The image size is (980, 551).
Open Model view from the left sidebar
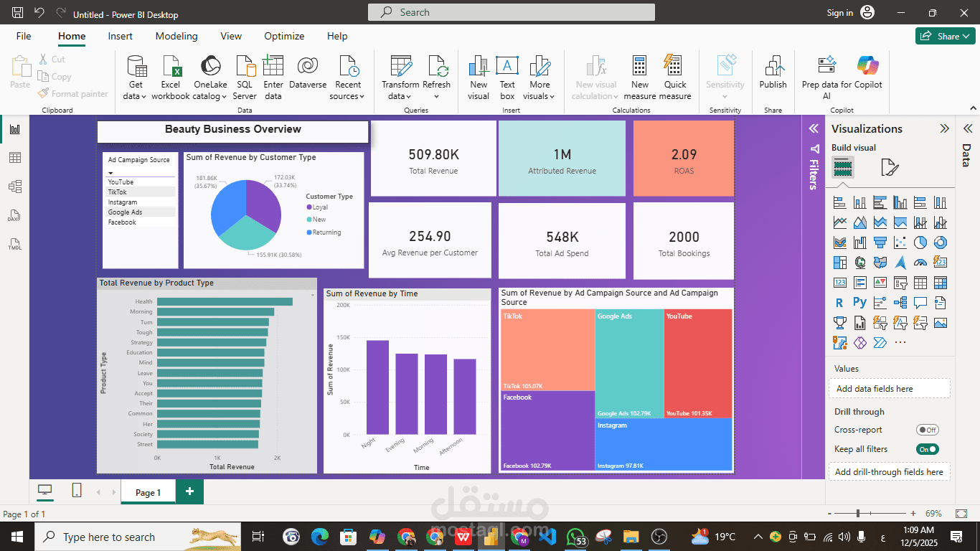(14, 186)
